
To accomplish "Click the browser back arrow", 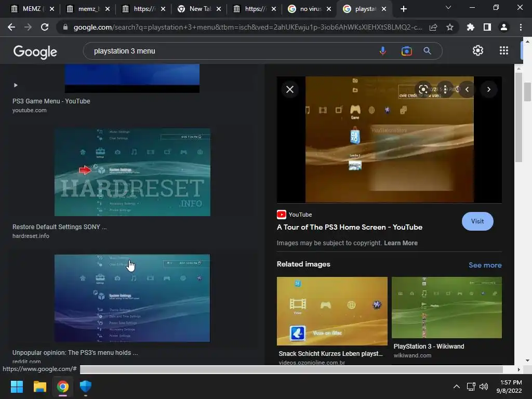I will coord(11,27).
